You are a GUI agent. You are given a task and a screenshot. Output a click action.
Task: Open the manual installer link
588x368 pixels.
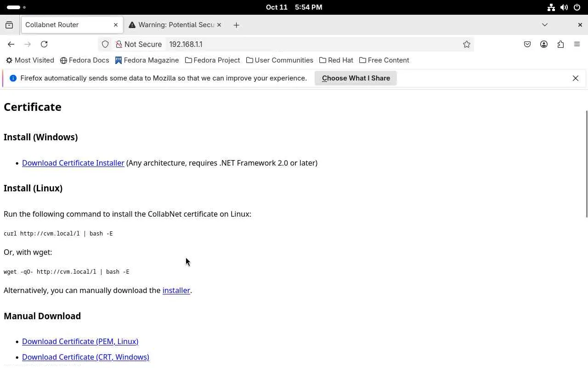[x=176, y=290]
